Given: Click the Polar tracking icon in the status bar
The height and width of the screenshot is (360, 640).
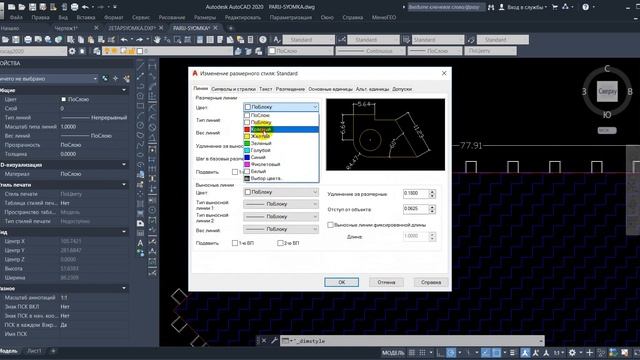Looking at the screenshot, I should click(451, 353).
